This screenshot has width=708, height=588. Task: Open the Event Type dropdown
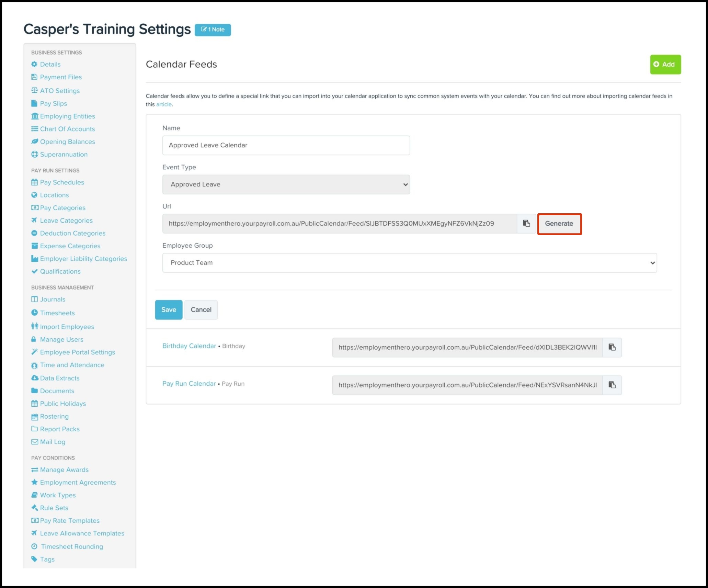click(x=286, y=184)
